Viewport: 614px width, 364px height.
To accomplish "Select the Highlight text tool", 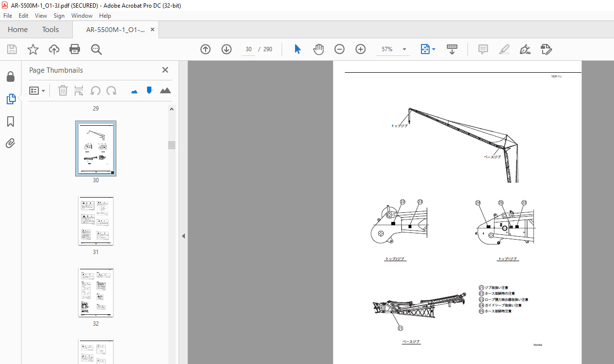I will [x=504, y=49].
